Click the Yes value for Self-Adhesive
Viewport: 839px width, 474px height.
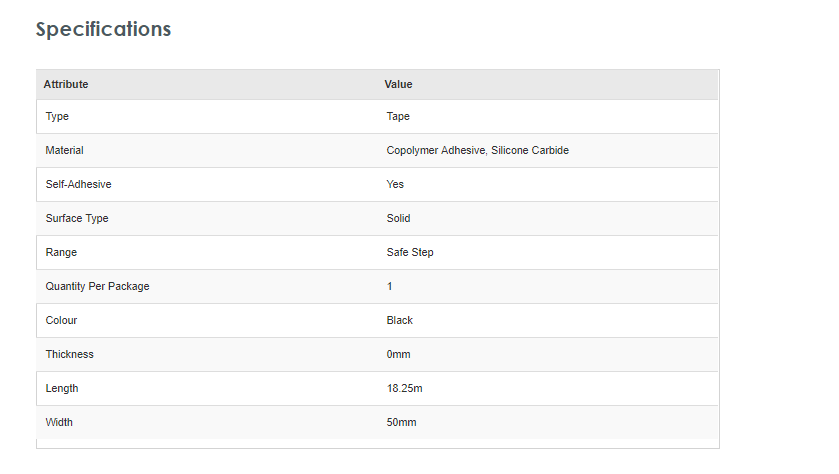pyautogui.click(x=395, y=184)
